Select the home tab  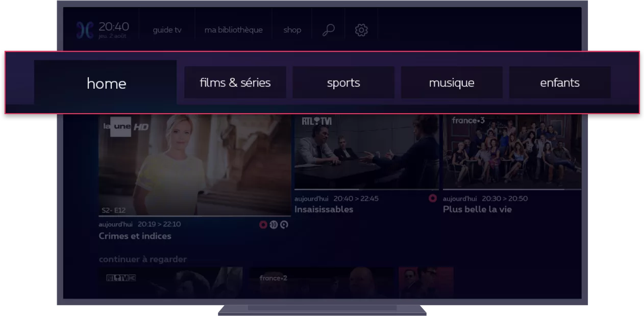click(x=106, y=83)
